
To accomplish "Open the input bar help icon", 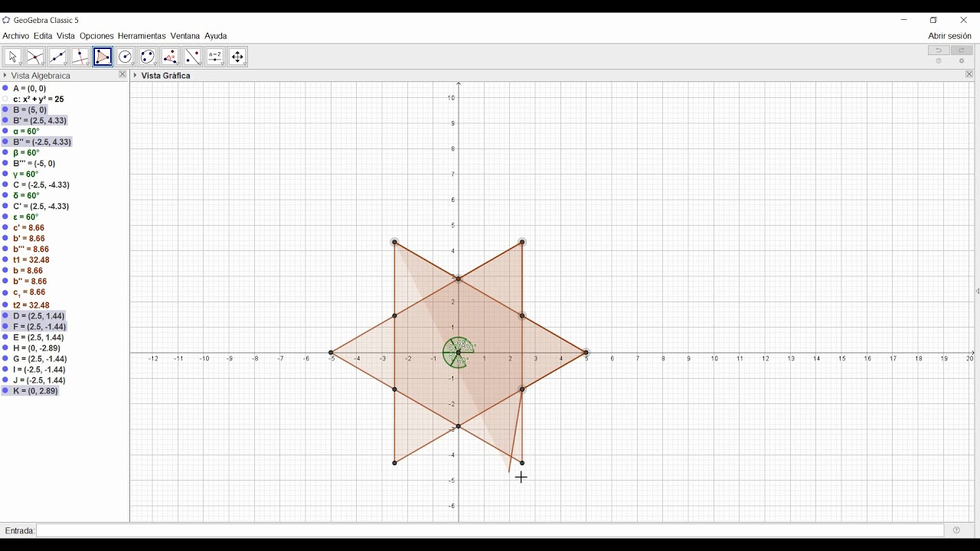I will (x=957, y=530).
